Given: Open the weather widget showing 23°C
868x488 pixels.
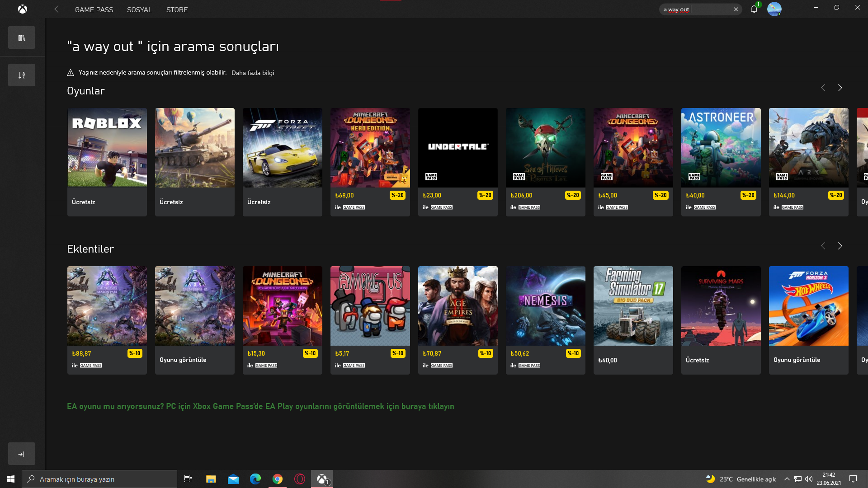Looking at the screenshot, I should (741, 479).
